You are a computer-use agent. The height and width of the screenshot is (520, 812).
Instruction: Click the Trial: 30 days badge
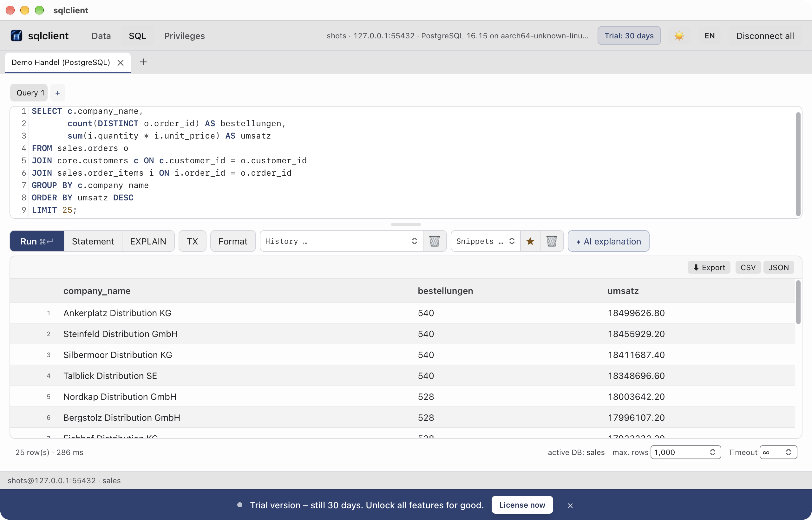[629, 36]
